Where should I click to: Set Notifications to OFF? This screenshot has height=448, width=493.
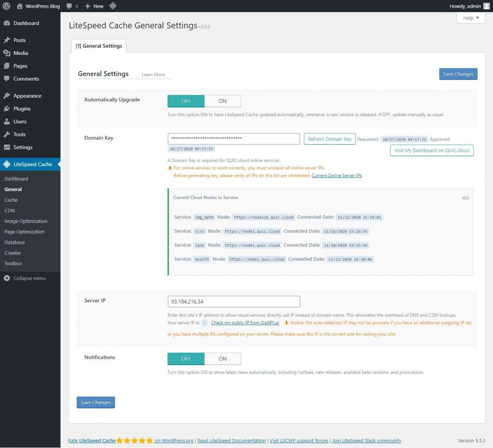click(x=186, y=359)
